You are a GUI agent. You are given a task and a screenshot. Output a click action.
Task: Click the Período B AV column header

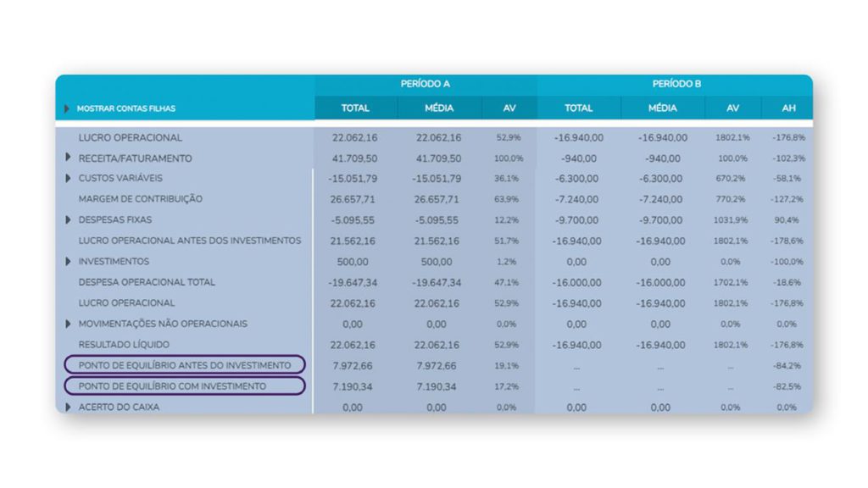click(x=733, y=108)
